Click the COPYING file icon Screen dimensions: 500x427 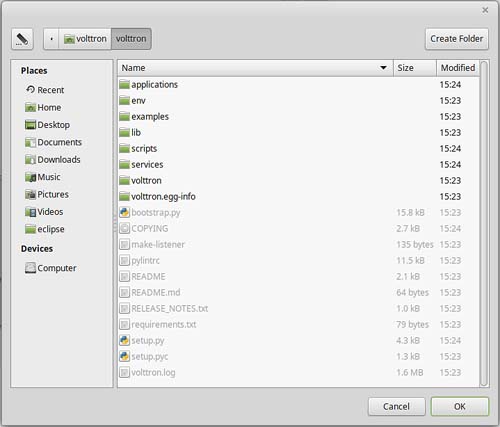click(x=124, y=228)
